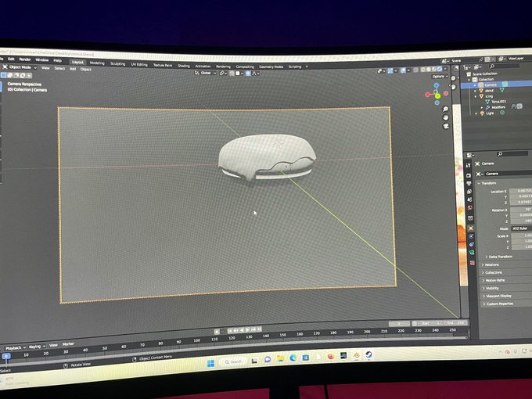Screen dimensions: 532x399
Task: Open Steam from the Windows taskbar
Action: coord(368,355)
